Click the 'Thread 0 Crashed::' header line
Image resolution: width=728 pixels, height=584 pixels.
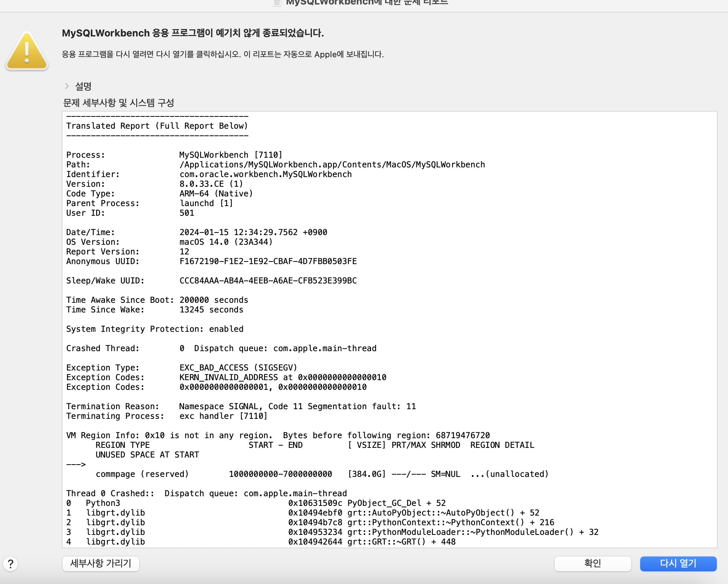point(207,494)
